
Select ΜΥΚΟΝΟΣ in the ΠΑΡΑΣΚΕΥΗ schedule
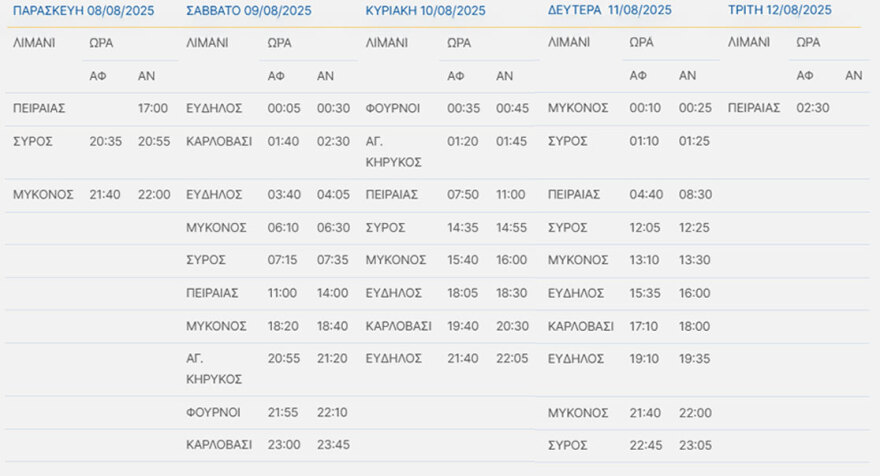(x=43, y=195)
